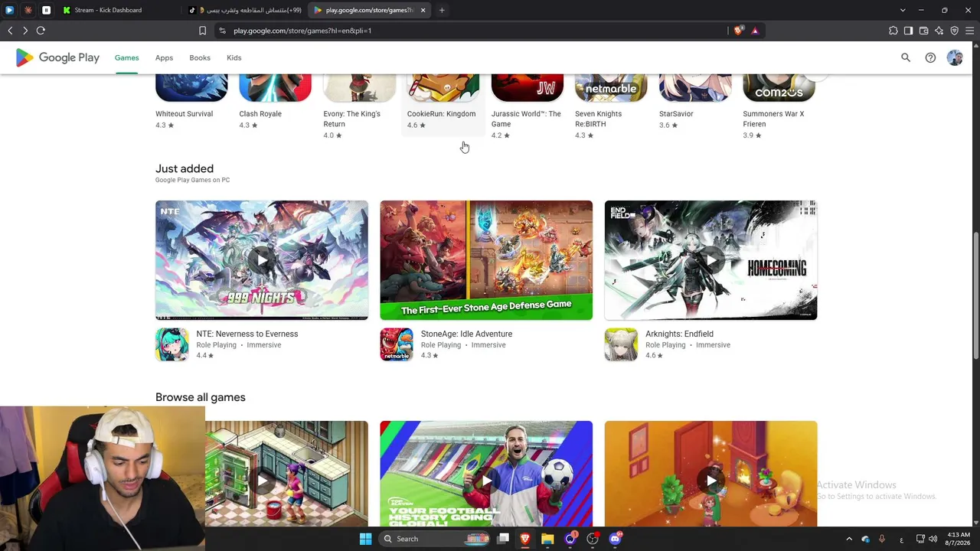This screenshot has width=980, height=551.
Task: Open the browser extensions puzzle icon
Action: pos(893,31)
